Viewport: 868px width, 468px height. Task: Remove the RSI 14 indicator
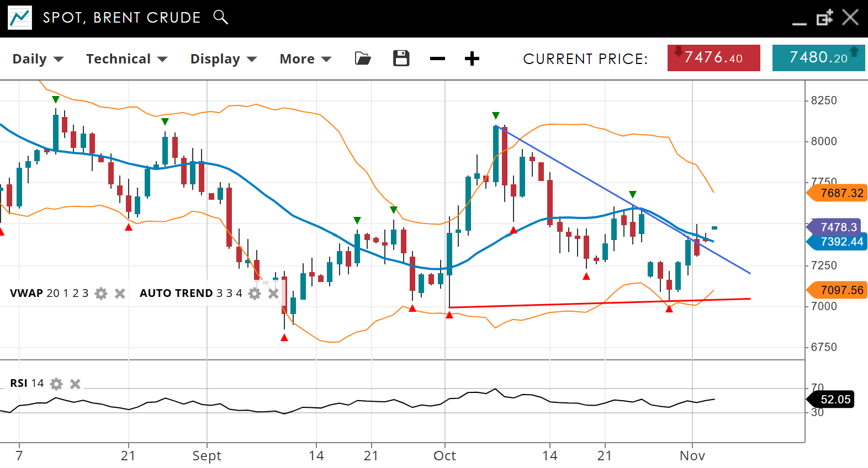click(x=76, y=384)
